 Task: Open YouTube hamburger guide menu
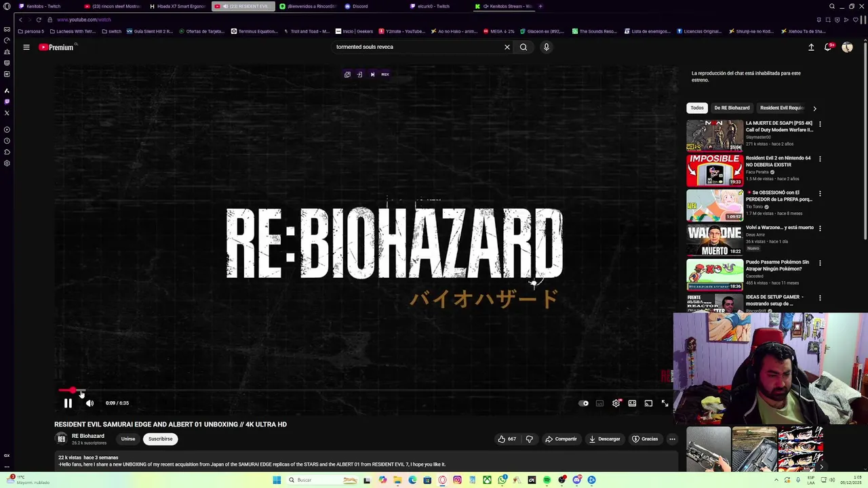[x=26, y=47]
